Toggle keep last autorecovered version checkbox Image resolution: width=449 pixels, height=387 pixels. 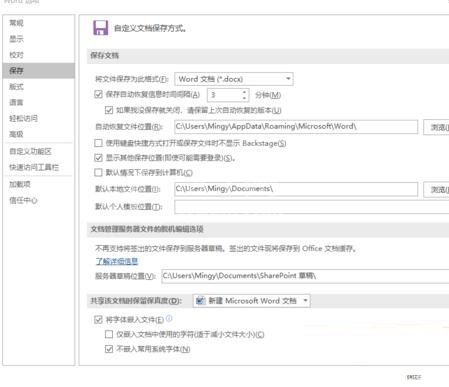tap(109, 110)
